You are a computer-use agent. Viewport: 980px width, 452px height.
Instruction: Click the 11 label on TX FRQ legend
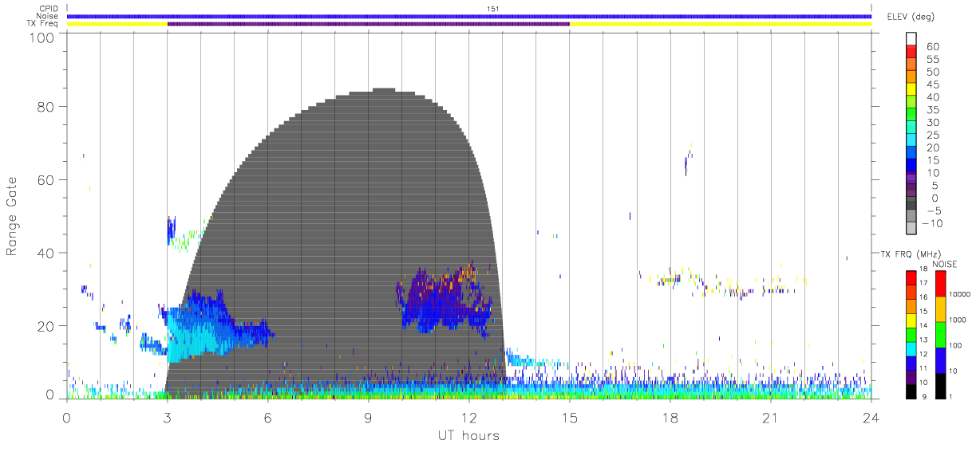pyautogui.click(x=923, y=368)
